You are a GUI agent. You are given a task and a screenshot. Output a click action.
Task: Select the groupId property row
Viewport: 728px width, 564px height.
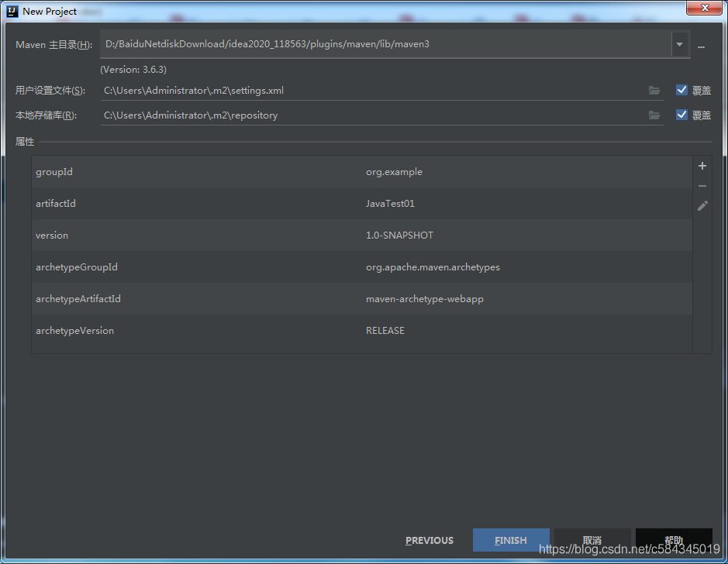coord(362,172)
